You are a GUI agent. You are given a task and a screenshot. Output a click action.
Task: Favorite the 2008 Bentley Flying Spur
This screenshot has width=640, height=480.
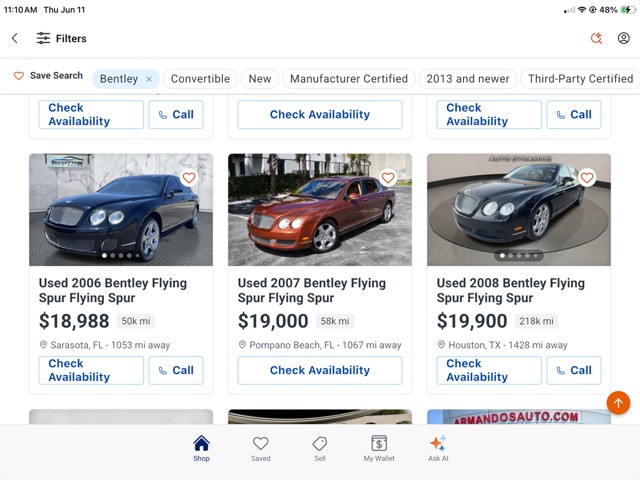[x=587, y=178]
